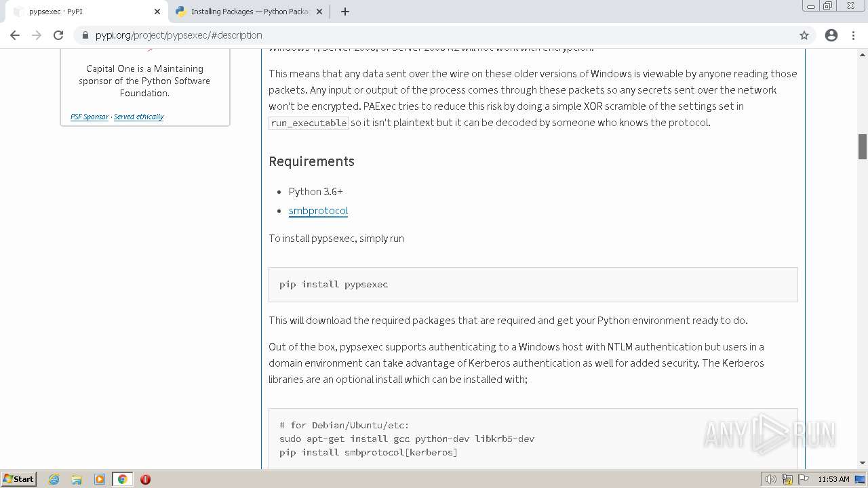Screen dimensions: 868x488
Task: Click the Served ethically link
Action: (x=138, y=117)
